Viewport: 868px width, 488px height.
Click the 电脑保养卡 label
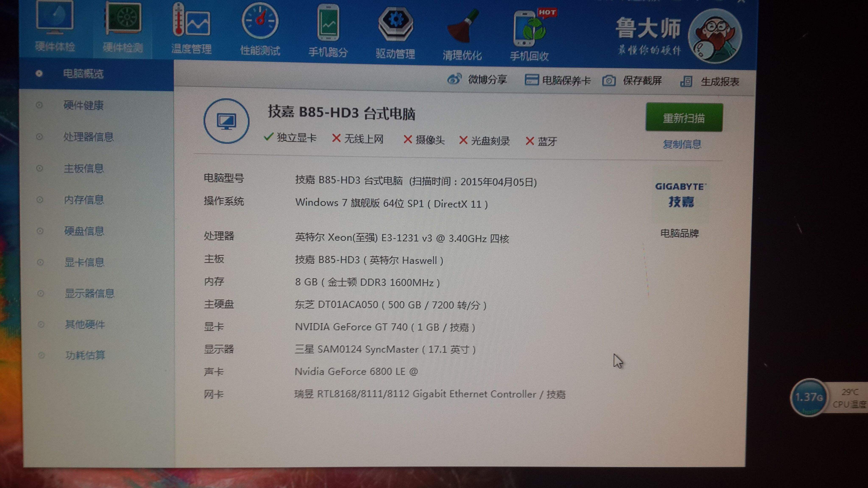point(566,81)
